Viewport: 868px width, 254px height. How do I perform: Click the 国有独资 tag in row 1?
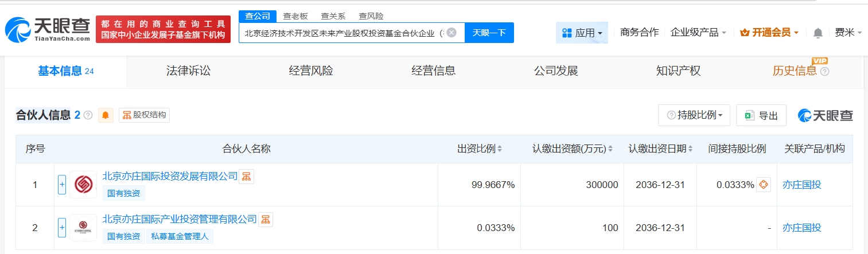124,193
